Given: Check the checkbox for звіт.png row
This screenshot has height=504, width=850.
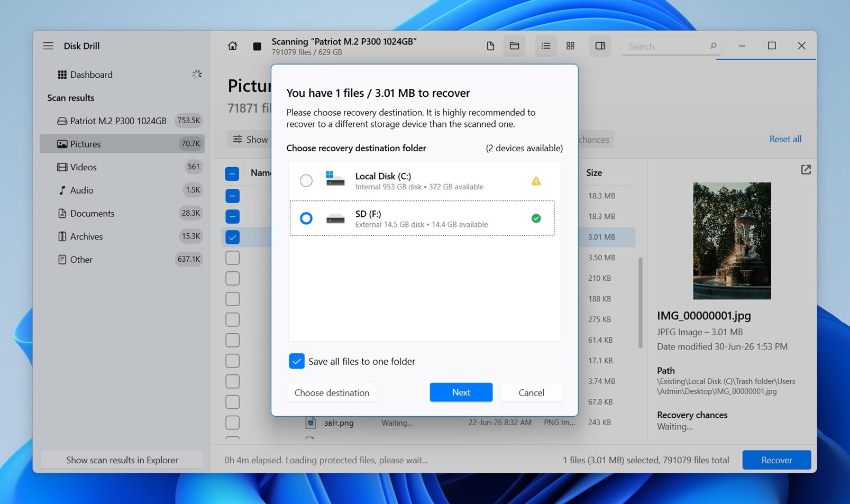Looking at the screenshot, I should tap(232, 423).
